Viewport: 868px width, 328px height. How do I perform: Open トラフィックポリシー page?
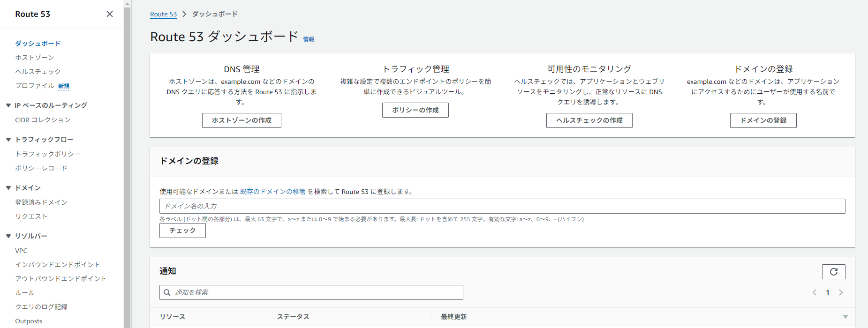pyautogui.click(x=48, y=154)
